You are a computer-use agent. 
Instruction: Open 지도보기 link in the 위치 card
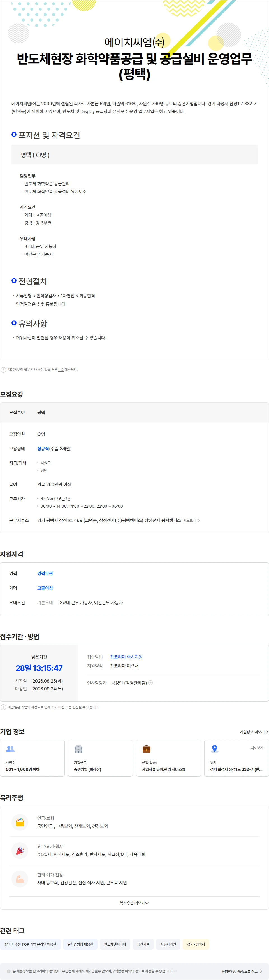[x=257, y=748]
